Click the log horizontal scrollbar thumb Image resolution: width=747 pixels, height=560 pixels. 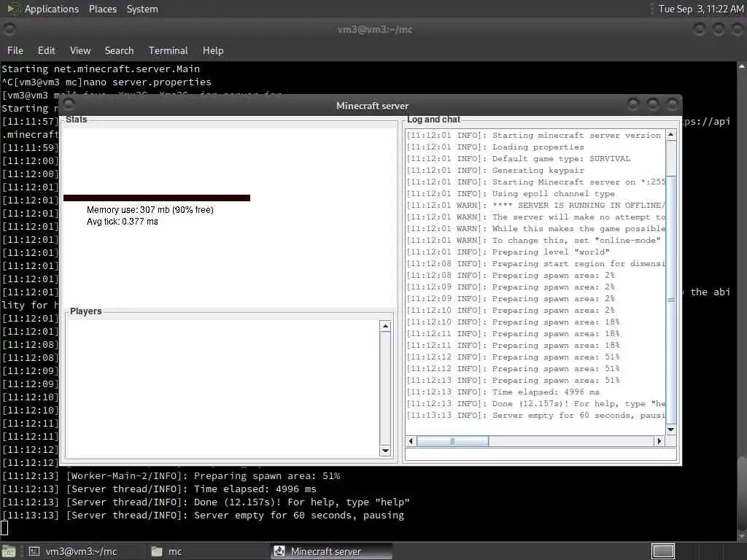[x=452, y=441]
